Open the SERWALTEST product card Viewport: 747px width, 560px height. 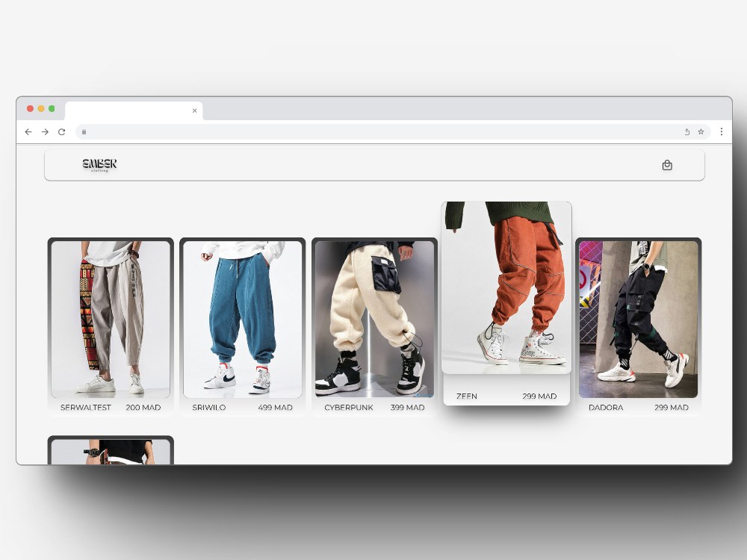tap(110, 320)
